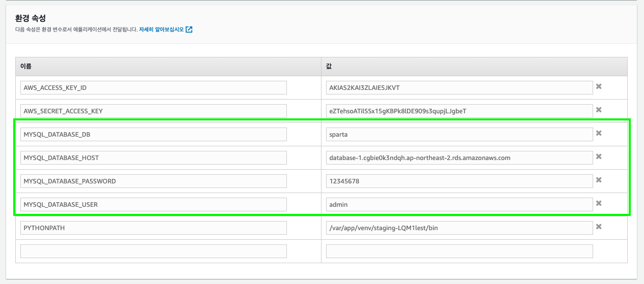Delete the MYSQL_DATABASE_PASSWORD row with X

599,180
